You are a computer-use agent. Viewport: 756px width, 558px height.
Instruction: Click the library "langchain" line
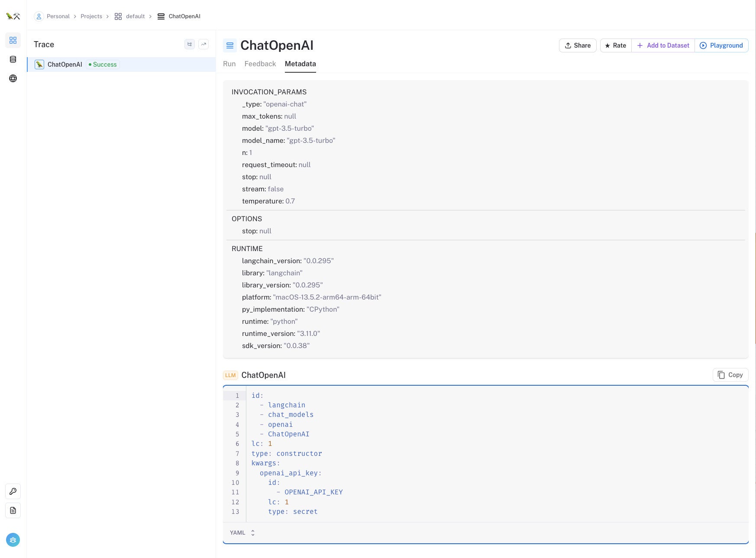coord(272,273)
